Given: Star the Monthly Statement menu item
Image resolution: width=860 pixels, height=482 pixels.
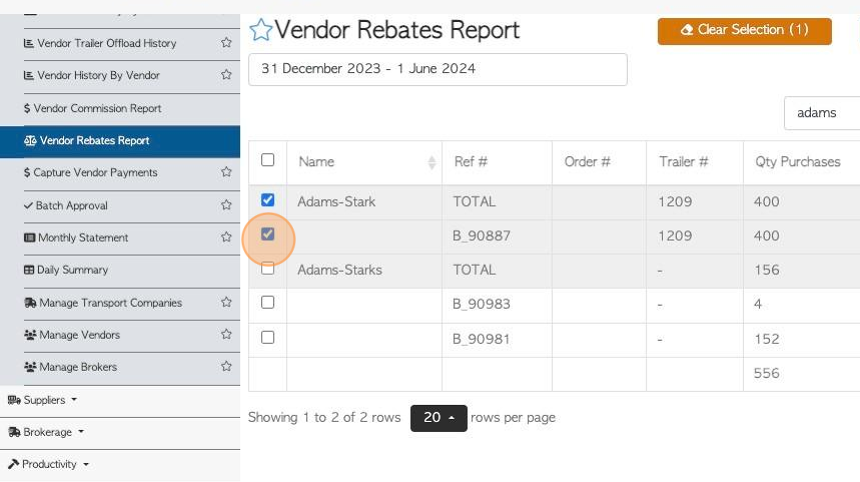Looking at the screenshot, I should point(226,237).
